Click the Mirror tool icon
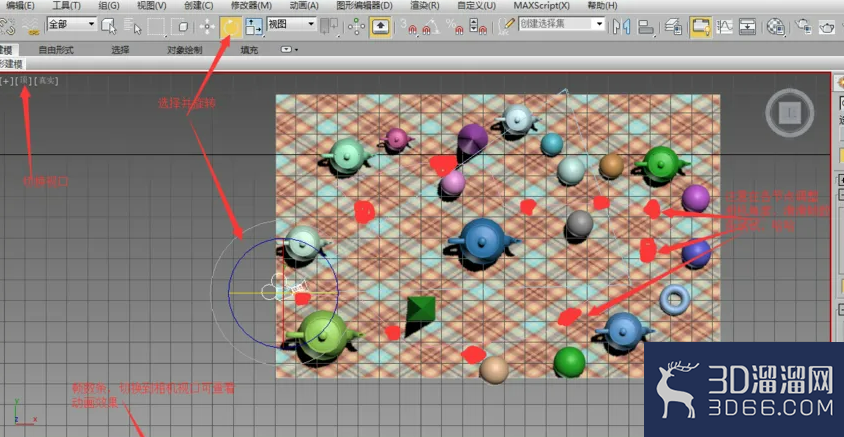The height and width of the screenshot is (437, 844). click(621, 26)
